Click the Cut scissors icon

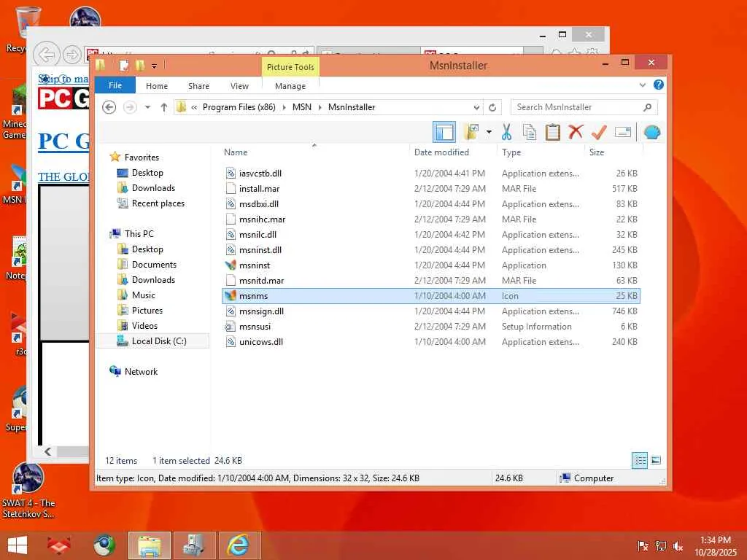[506, 132]
